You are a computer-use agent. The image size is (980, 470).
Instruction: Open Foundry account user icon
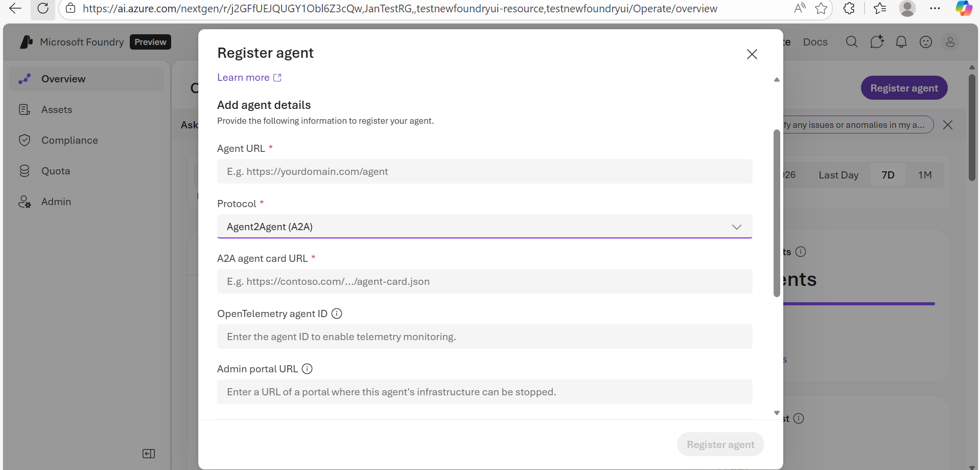point(950,42)
